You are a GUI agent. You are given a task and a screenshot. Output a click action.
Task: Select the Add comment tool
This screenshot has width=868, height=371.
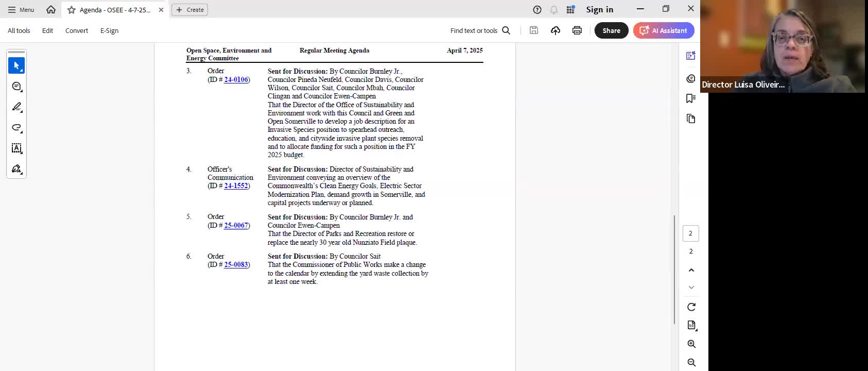[16, 86]
